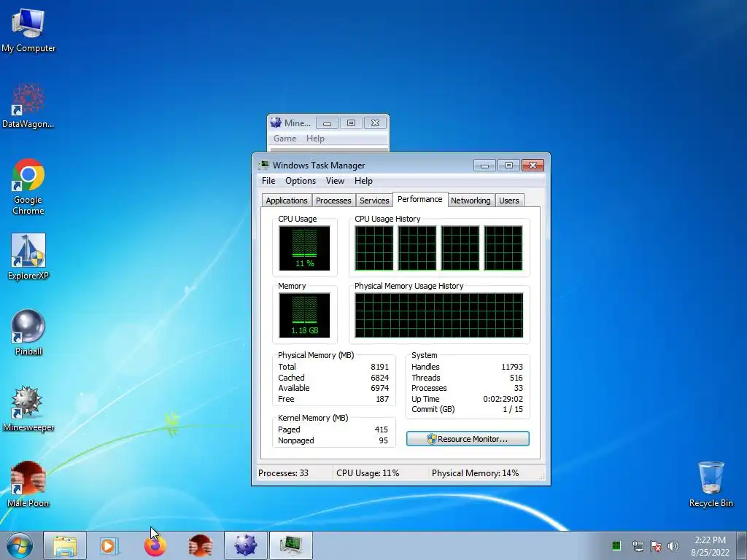Click the Resource Monitor button

468,438
